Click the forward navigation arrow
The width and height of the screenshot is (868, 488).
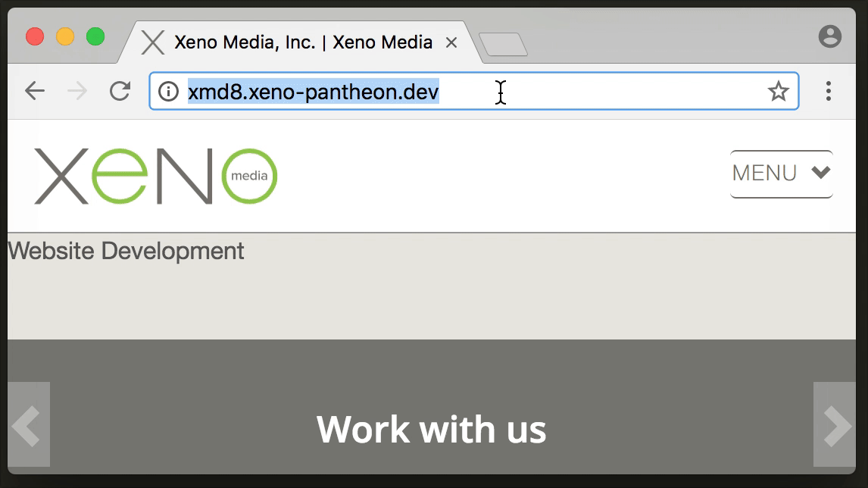pos(77,91)
